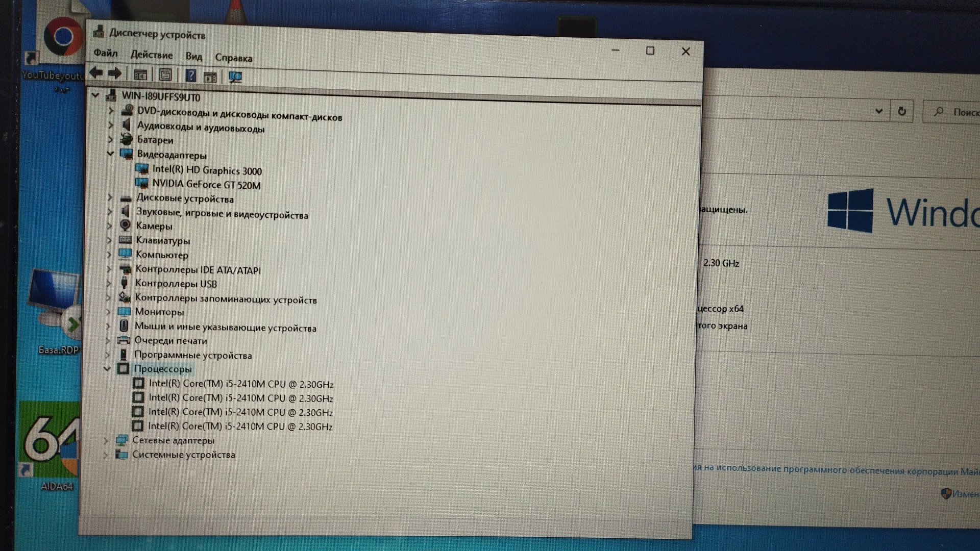
Task: Expand Звуковые, игровые и видеоустройства node
Action: pyautogui.click(x=109, y=211)
